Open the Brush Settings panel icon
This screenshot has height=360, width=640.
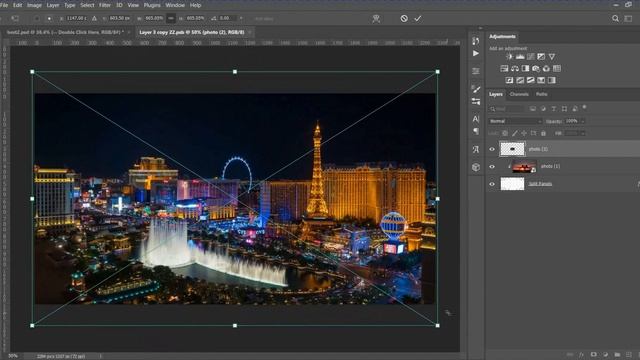pos(476,101)
